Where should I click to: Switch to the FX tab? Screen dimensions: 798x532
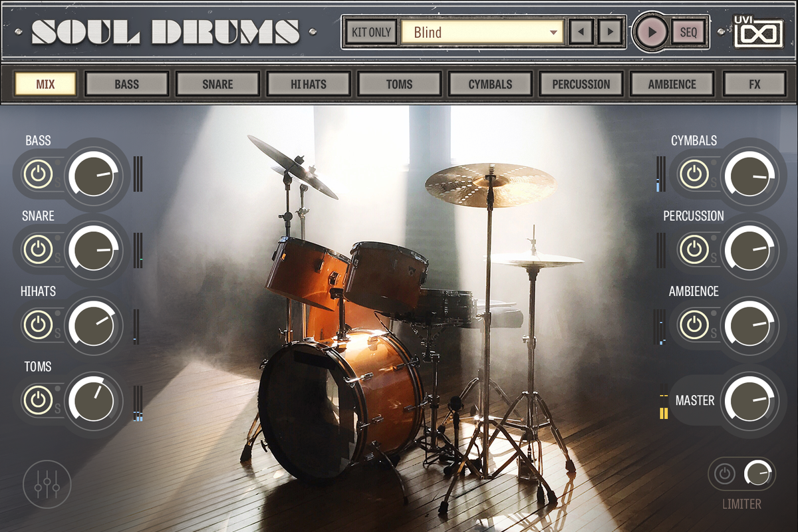pyautogui.click(x=754, y=84)
